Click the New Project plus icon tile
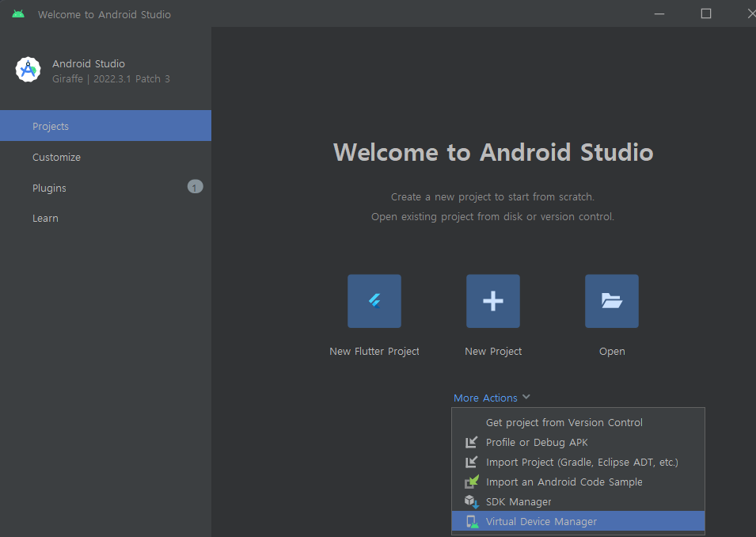Viewport: 756px width, 537px height. pos(492,301)
